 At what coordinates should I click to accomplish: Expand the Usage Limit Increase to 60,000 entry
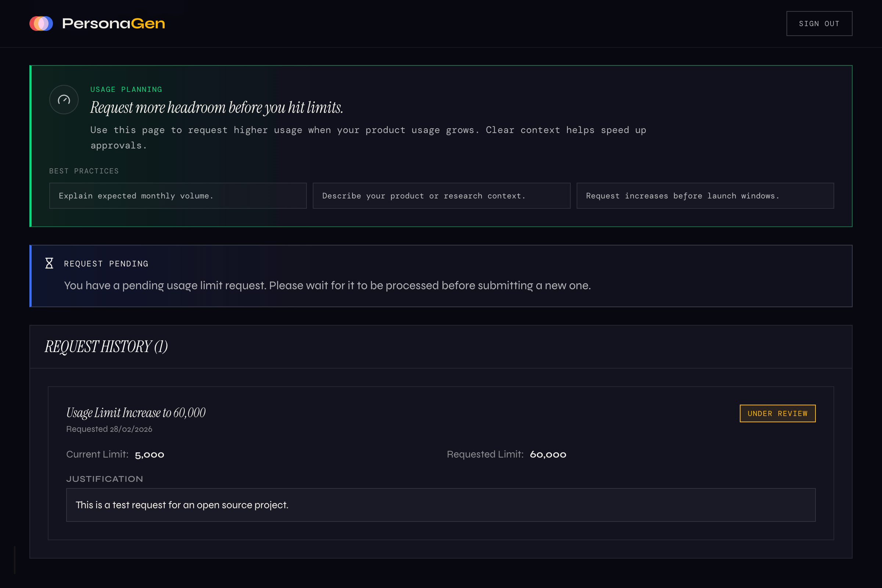click(x=136, y=412)
